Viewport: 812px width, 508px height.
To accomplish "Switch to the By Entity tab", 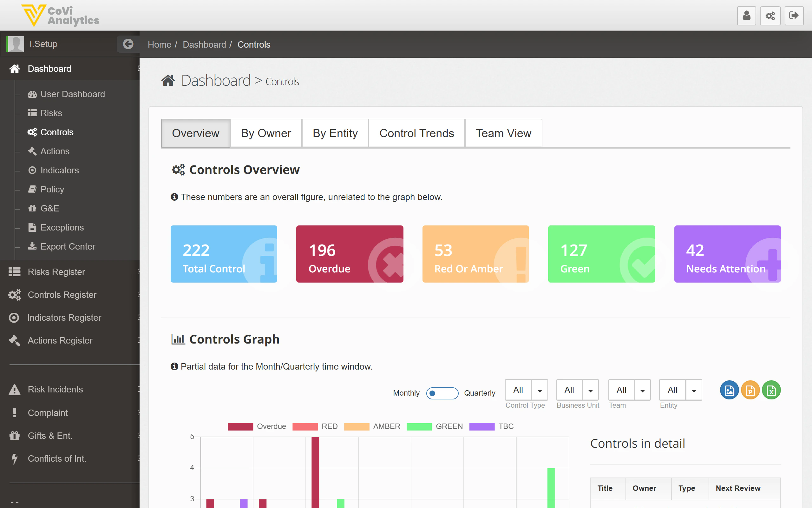I will (x=335, y=133).
